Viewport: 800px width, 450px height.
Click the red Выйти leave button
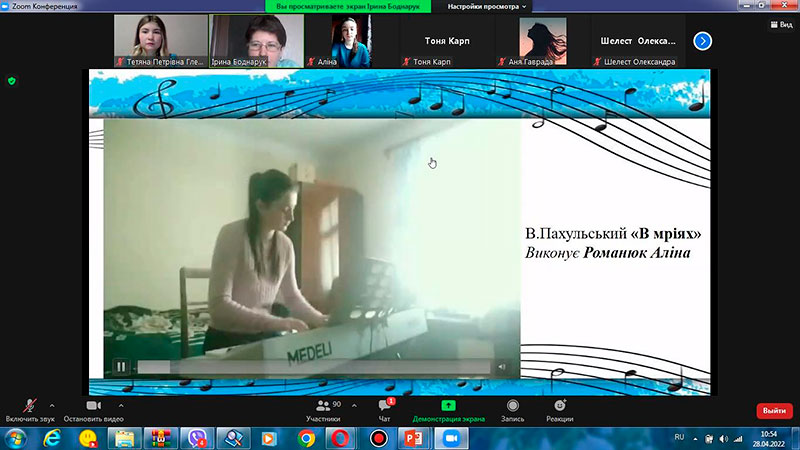click(774, 411)
